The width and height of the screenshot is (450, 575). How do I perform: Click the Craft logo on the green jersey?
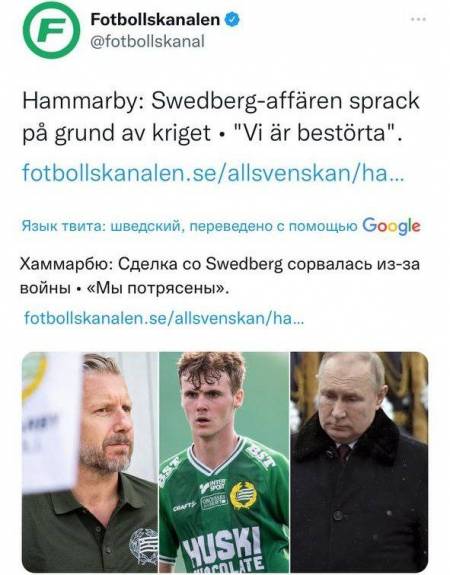click(x=184, y=507)
